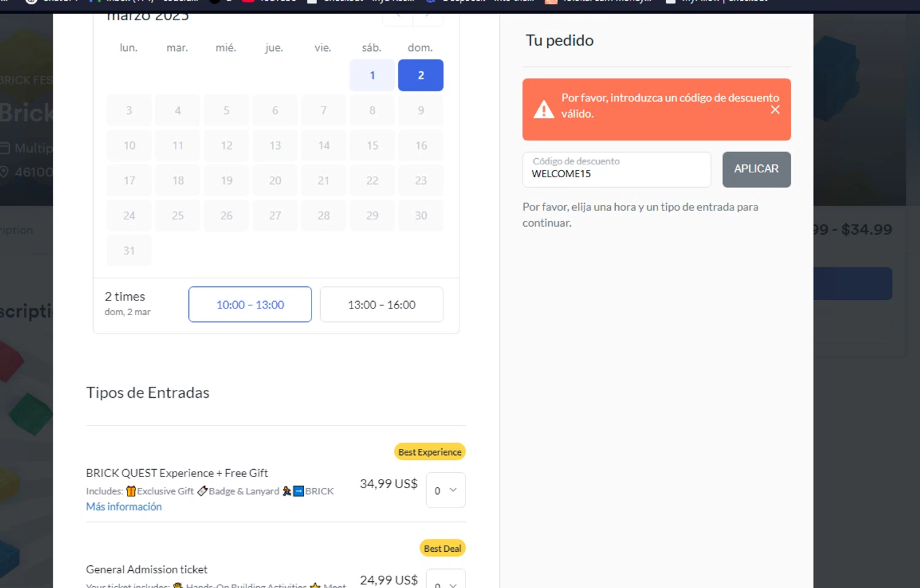The width and height of the screenshot is (920, 588).
Task: Click the BRICK QUEST Experience + Free Gift title
Action: coord(177,473)
